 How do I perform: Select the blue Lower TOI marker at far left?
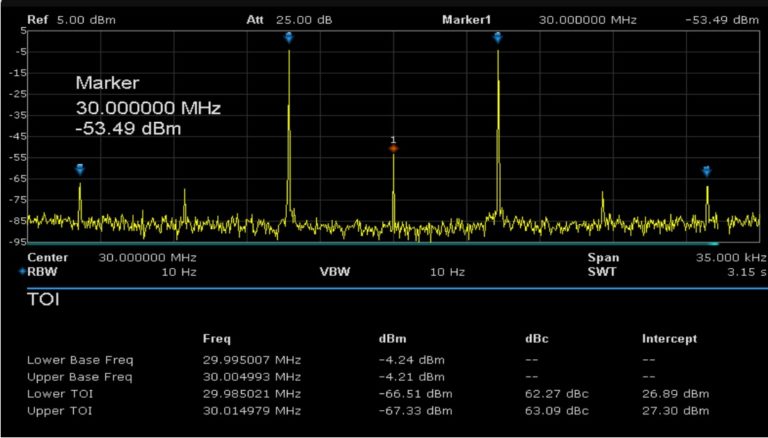coord(80,170)
